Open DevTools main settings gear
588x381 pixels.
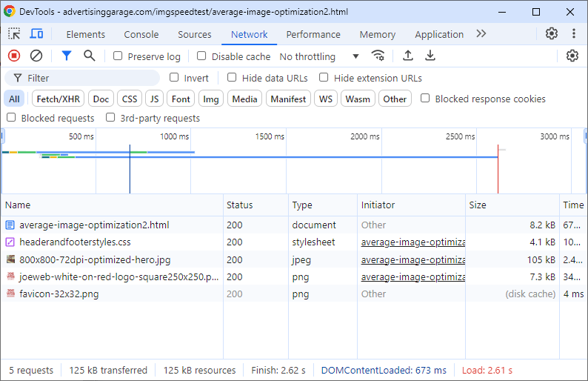(x=552, y=34)
